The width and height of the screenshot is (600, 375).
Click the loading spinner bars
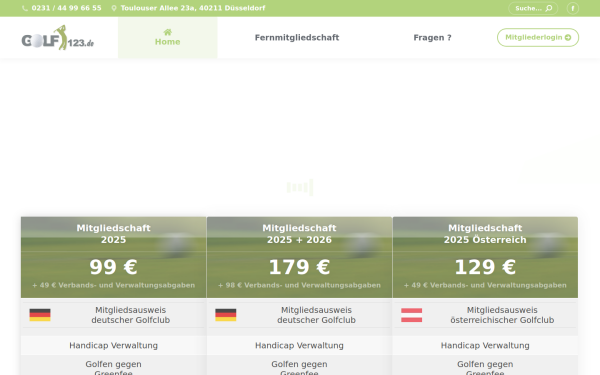click(x=300, y=187)
